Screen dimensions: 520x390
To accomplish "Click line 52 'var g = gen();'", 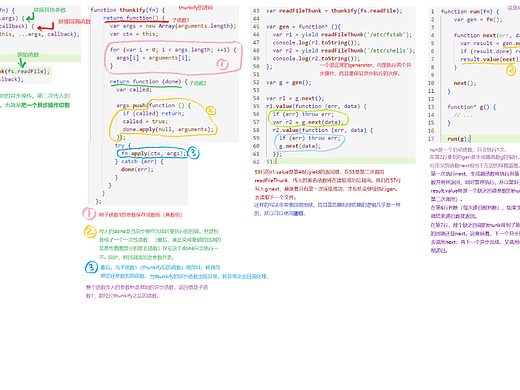I will click(288, 82).
